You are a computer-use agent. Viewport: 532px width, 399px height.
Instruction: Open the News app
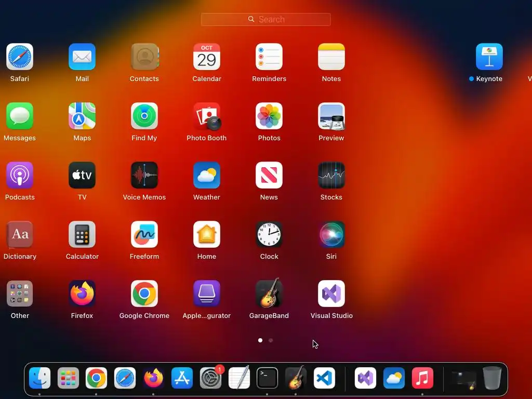click(269, 175)
